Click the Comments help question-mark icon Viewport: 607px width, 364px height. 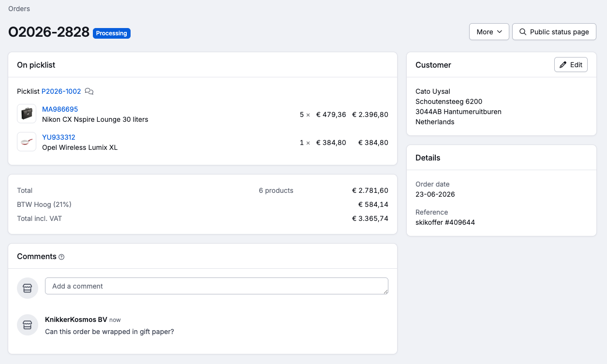coord(61,257)
